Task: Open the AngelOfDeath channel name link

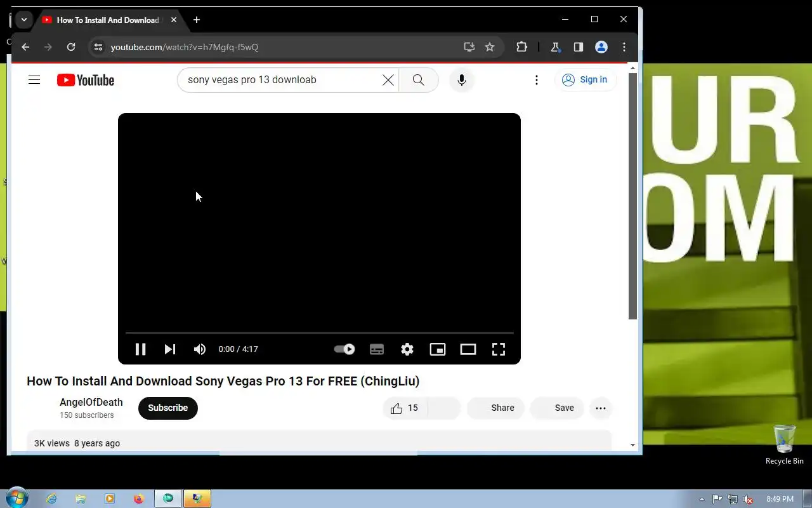Action: (91, 402)
